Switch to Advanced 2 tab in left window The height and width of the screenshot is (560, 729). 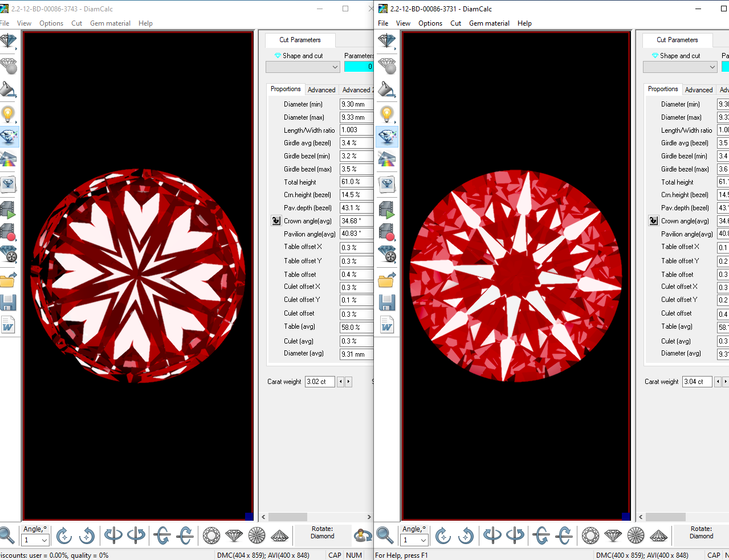pyautogui.click(x=358, y=90)
